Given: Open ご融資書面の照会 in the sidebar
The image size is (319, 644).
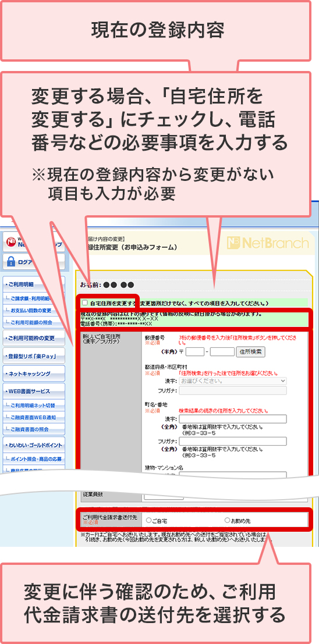Looking at the screenshot, I should 34,429.
